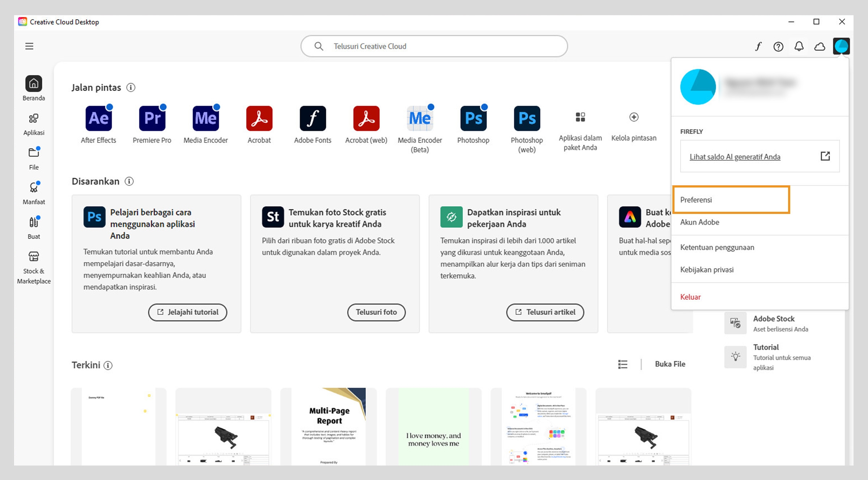Click the Acrobat shortcut icon

(259, 118)
